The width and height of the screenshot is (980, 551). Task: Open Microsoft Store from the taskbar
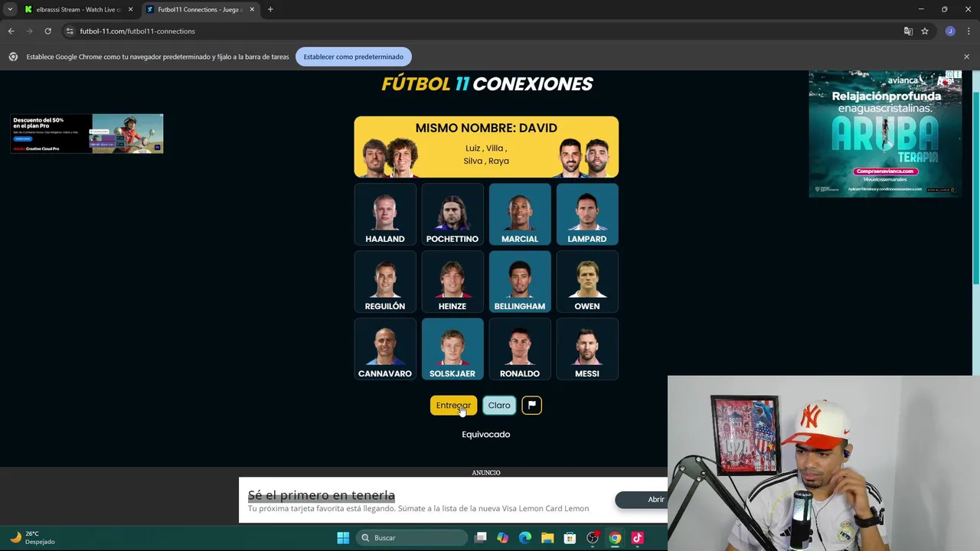pyautogui.click(x=570, y=538)
